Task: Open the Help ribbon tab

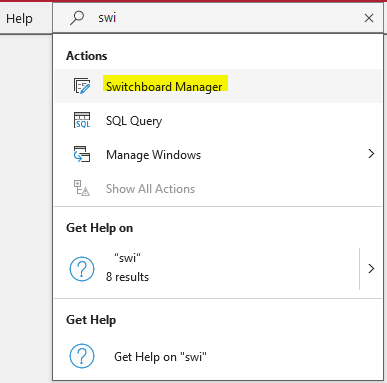Action: (x=19, y=18)
